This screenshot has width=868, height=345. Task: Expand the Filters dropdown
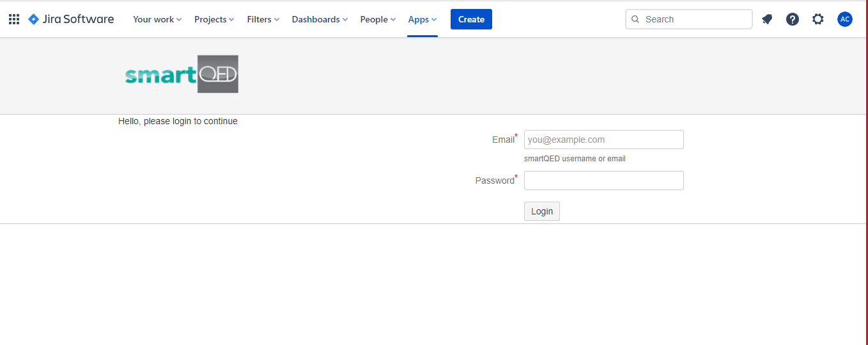pos(263,19)
